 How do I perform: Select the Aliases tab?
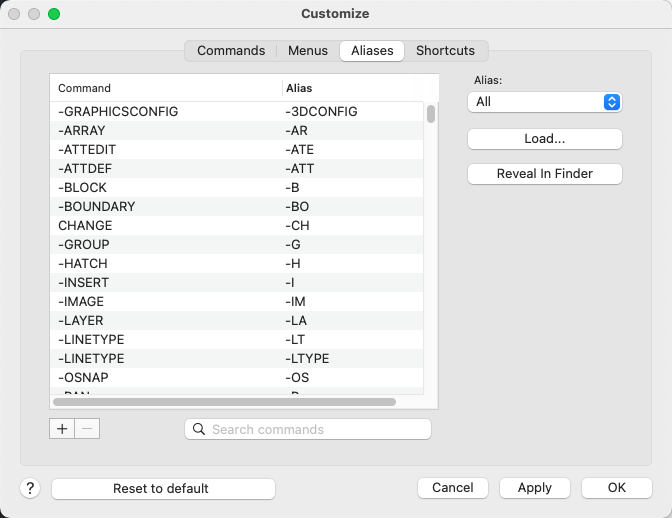[x=372, y=51]
